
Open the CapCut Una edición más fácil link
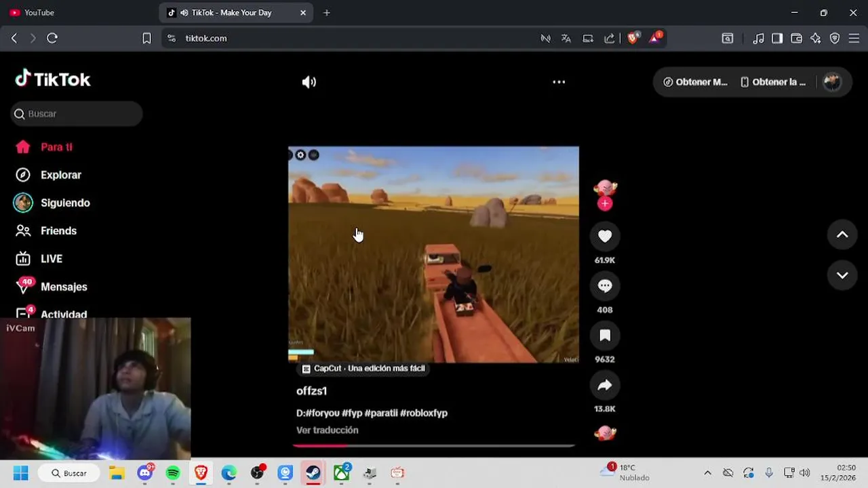pos(363,369)
